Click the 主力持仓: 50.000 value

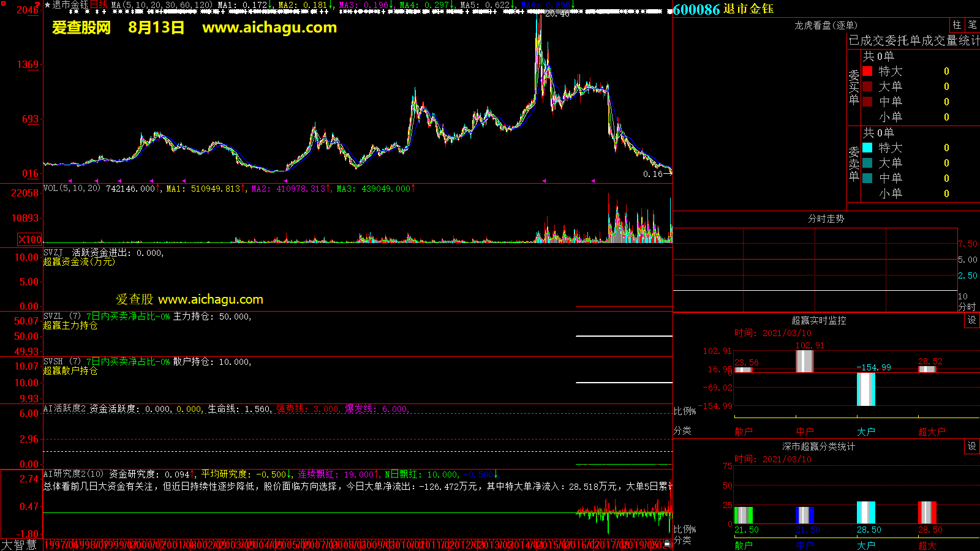click(212, 317)
